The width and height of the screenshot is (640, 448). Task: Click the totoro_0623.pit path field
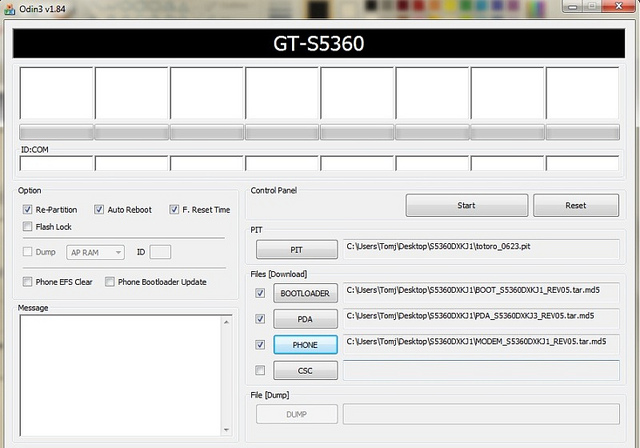click(x=481, y=248)
